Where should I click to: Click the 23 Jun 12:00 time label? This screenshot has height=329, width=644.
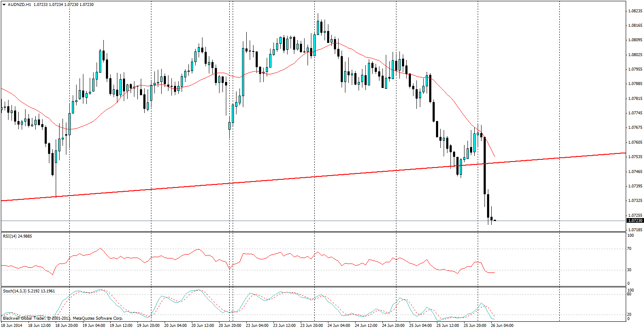pyautogui.click(x=285, y=326)
